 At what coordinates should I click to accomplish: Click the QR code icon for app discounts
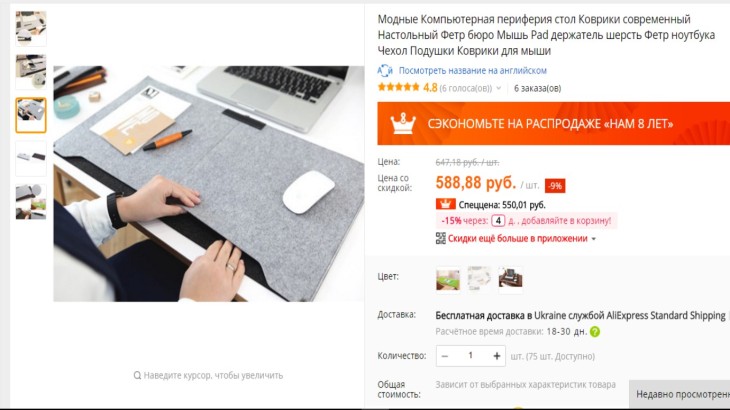click(x=440, y=239)
